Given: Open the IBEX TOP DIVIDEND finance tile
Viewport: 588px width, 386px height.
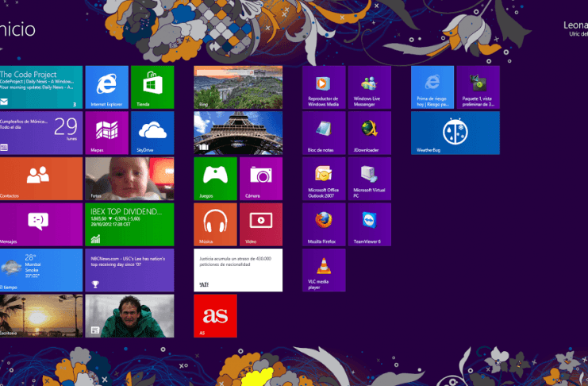Looking at the screenshot, I should tap(130, 225).
